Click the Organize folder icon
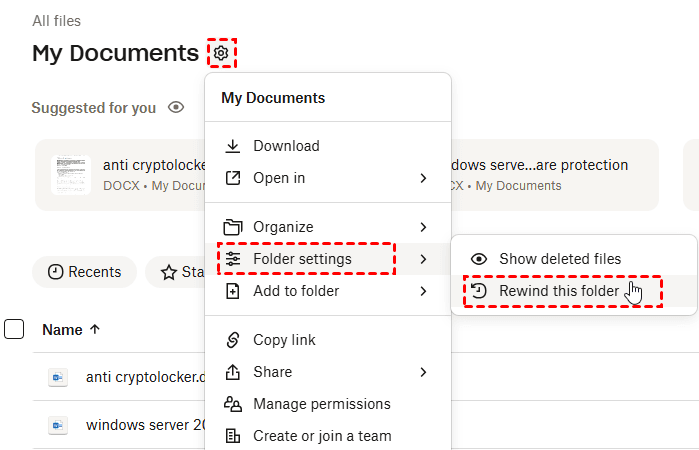 tap(233, 227)
